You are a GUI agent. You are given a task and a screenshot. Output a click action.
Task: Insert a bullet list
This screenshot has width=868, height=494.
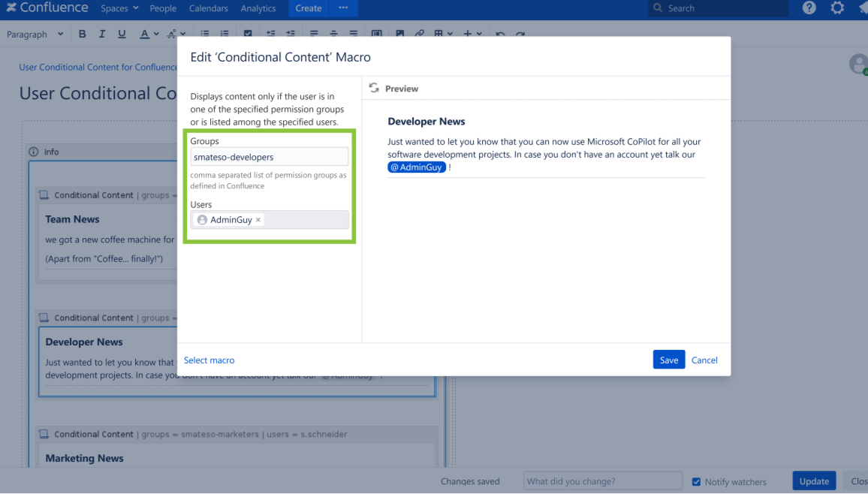coord(205,34)
